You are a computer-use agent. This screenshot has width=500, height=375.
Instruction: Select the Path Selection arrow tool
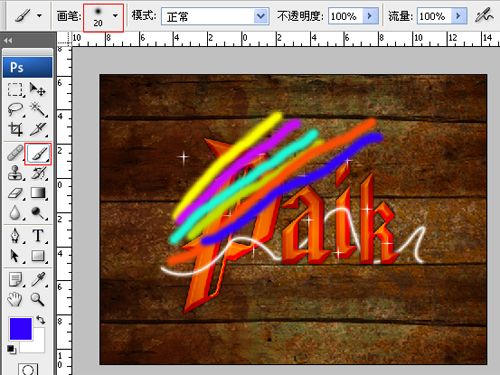(x=15, y=256)
